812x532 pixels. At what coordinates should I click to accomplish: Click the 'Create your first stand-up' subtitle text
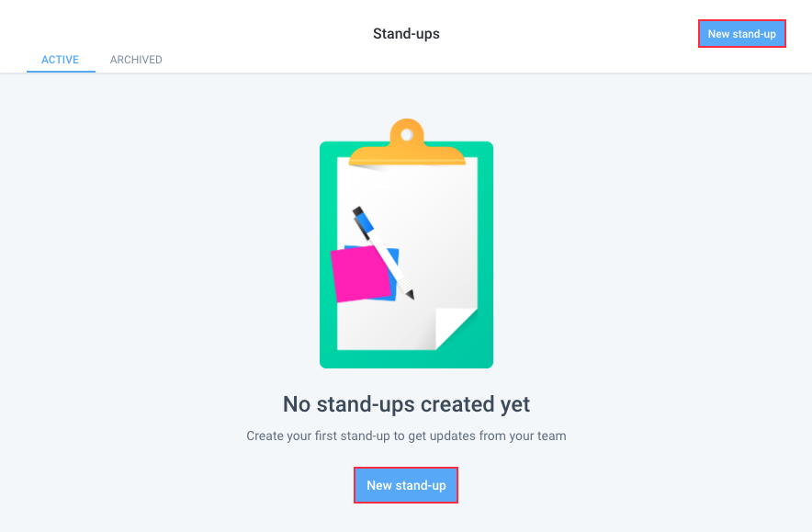coord(406,436)
